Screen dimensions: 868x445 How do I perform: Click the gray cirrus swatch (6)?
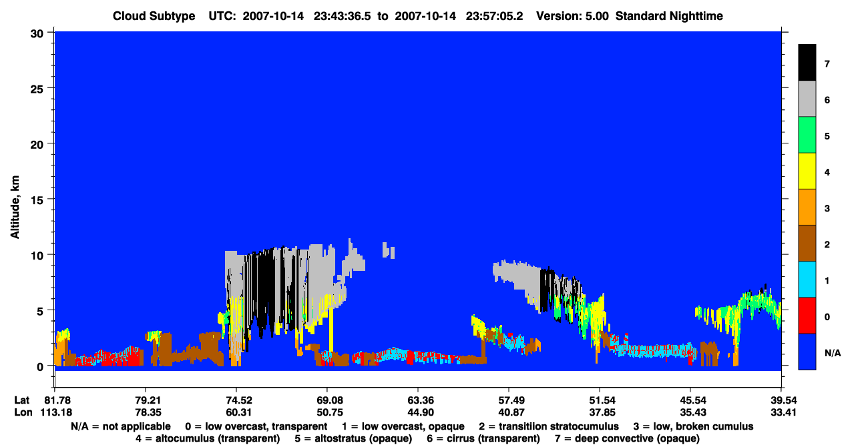point(807,99)
